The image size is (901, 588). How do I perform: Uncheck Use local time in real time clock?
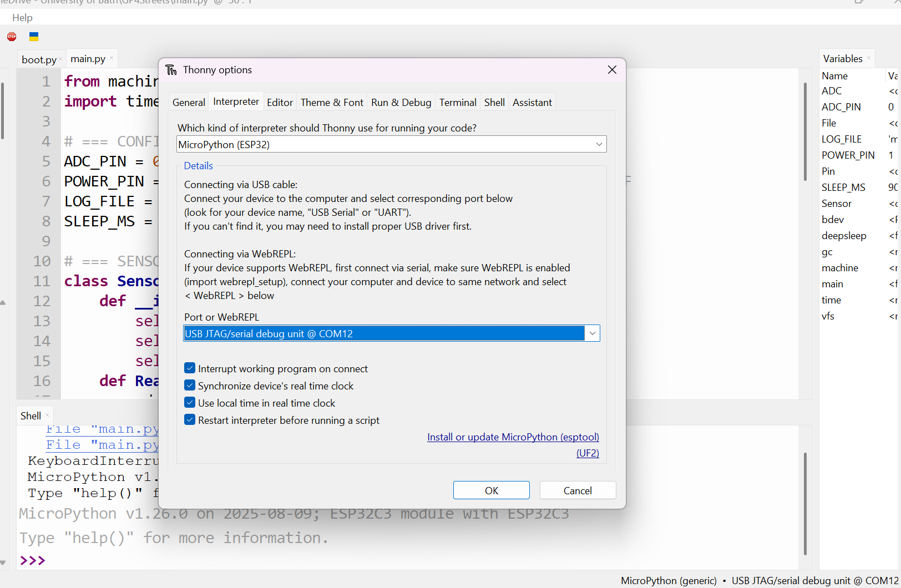[x=190, y=403]
